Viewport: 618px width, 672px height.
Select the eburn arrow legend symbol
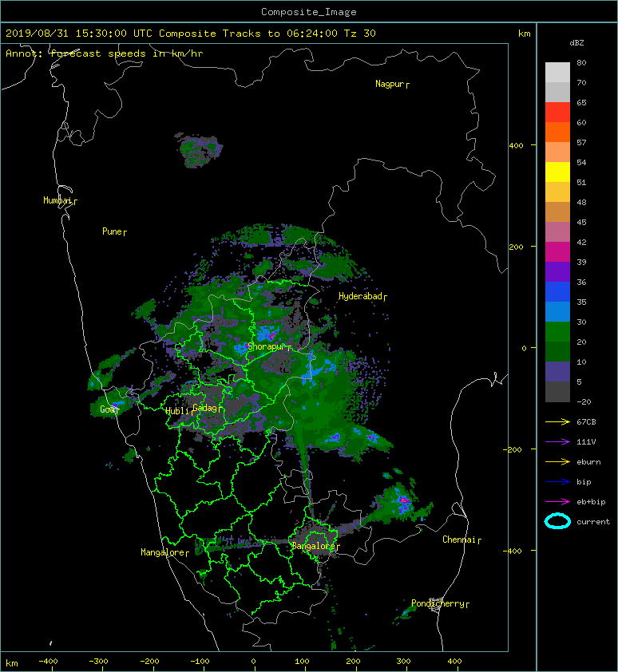click(x=557, y=461)
